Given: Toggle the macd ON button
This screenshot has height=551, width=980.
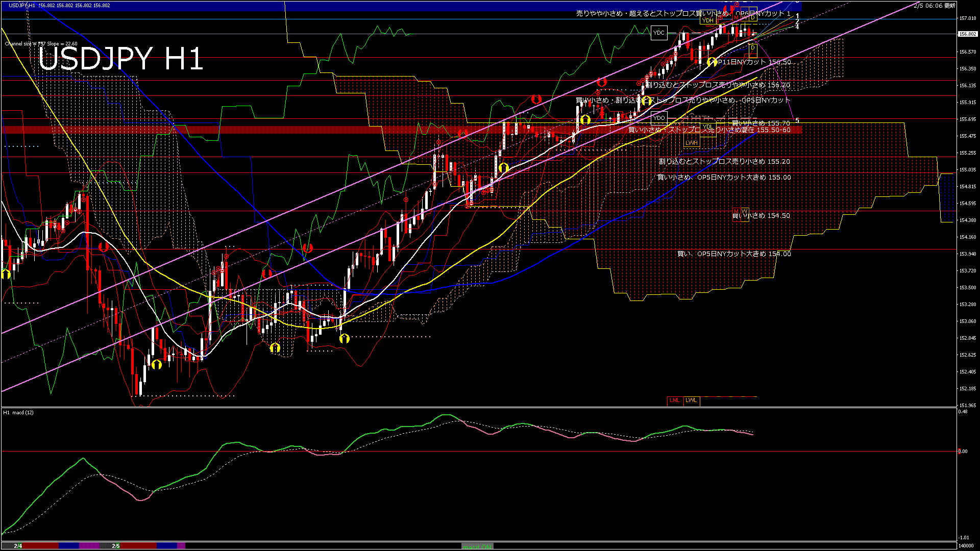Looking at the screenshot, I should point(477,546).
